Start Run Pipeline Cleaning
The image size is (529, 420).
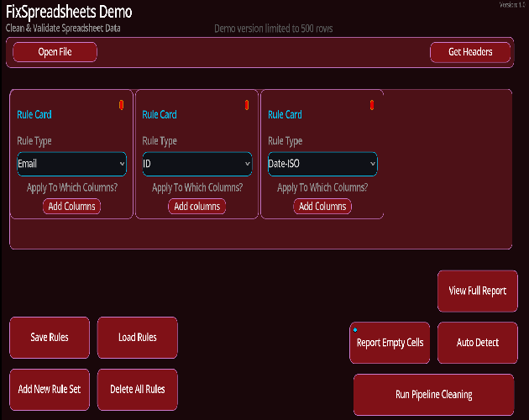coord(434,395)
